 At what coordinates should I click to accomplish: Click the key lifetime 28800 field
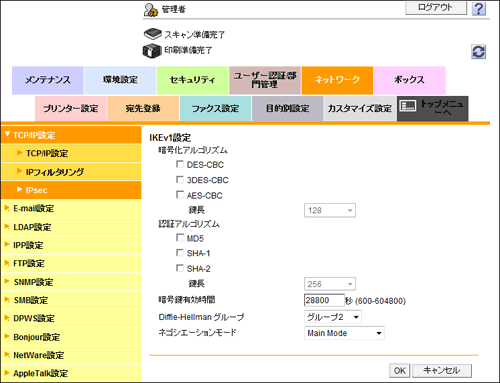pos(324,300)
